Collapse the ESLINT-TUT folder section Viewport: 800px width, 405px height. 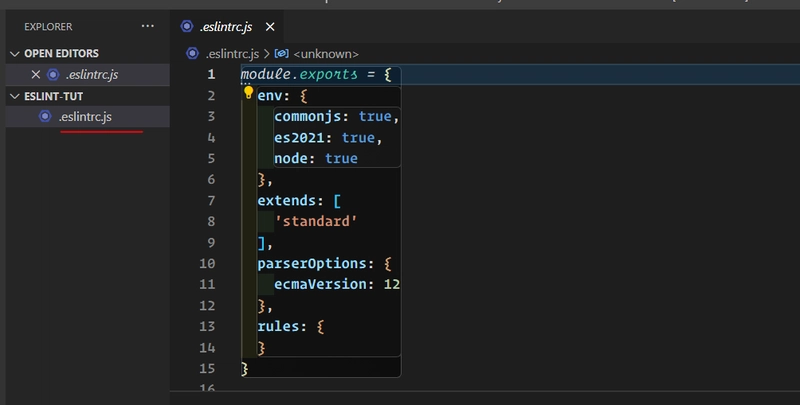pyautogui.click(x=14, y=97)
